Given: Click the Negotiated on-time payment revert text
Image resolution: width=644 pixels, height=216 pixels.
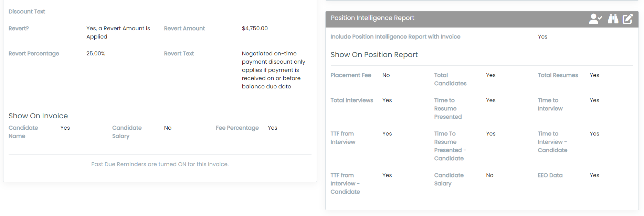Looking at the screenshot, I should (x=273, y=70).
